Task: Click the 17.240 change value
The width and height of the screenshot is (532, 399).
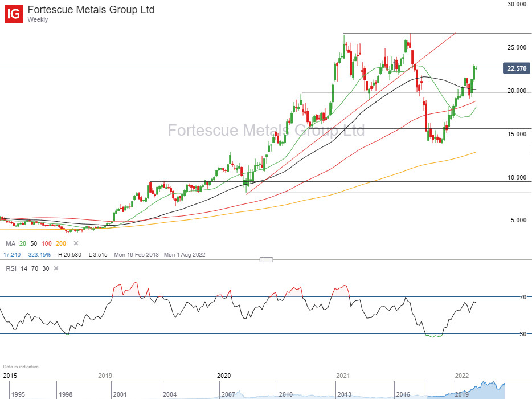Action: 12,255
